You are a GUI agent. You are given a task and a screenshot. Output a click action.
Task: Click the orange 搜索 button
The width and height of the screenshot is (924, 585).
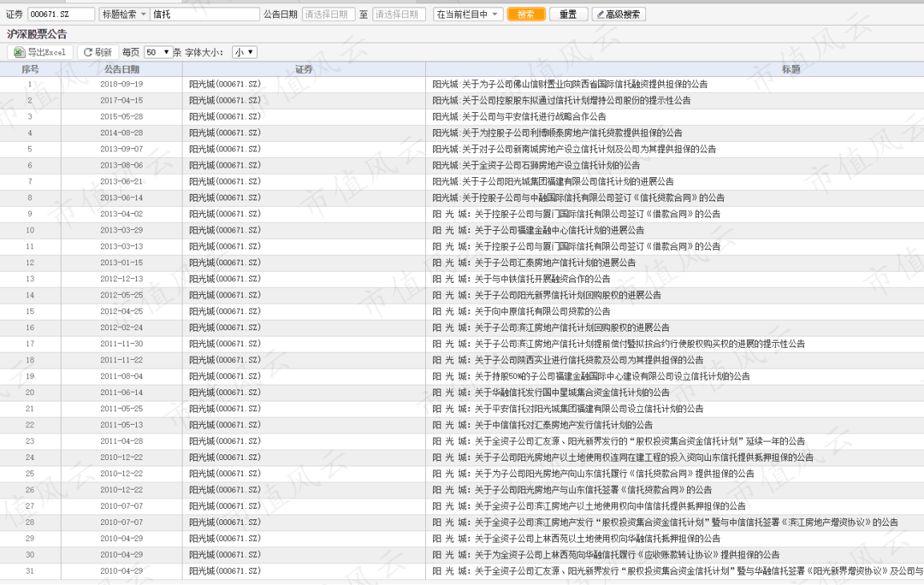525,14
